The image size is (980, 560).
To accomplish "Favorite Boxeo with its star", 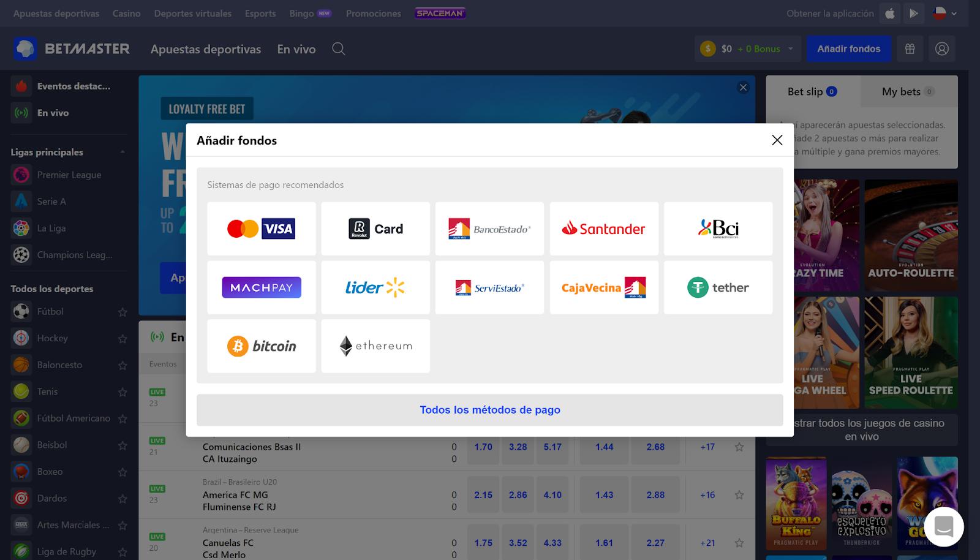I will (123, 472).
